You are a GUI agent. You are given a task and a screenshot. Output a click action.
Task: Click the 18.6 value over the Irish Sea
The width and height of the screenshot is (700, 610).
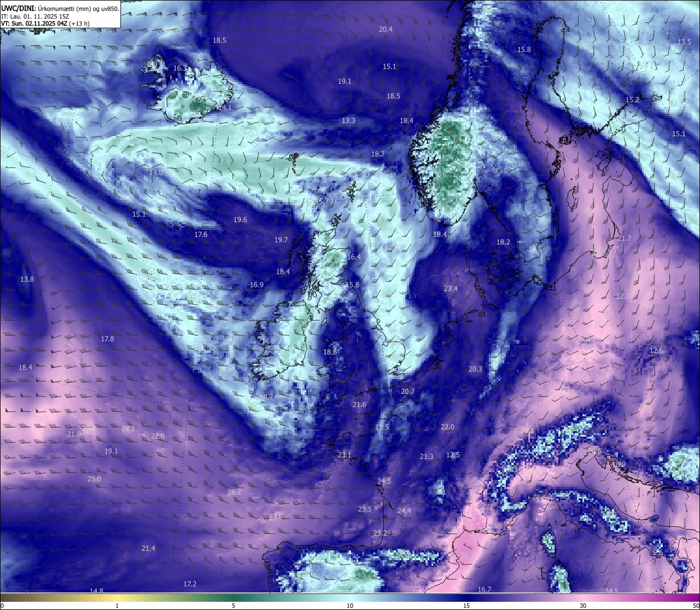[330, 352]
